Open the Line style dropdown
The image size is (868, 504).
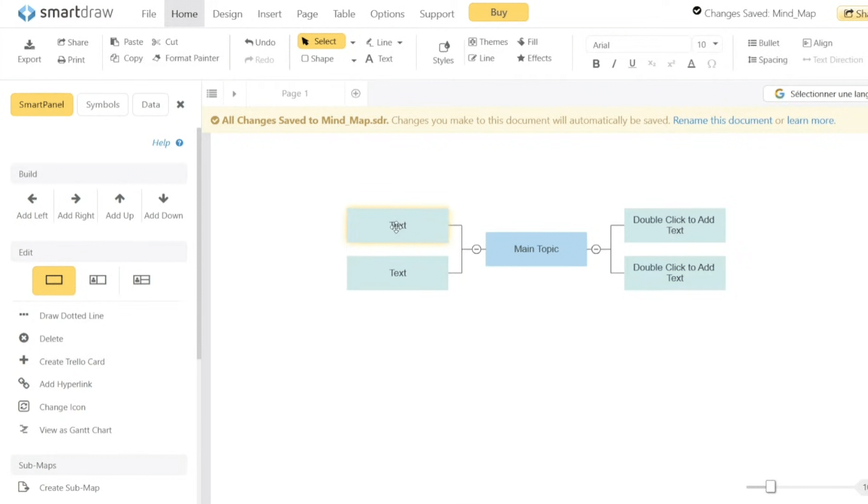400,42
